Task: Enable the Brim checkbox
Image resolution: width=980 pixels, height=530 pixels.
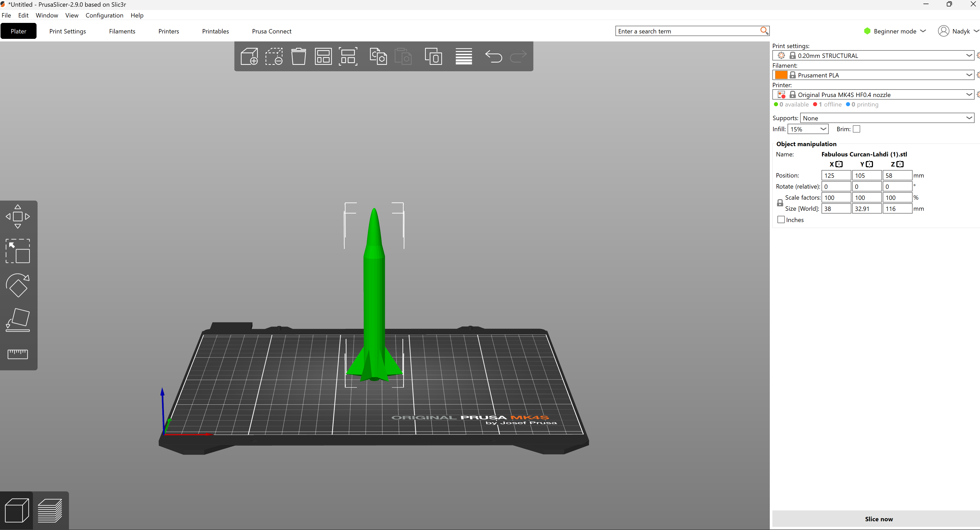Action: point(856,129)
